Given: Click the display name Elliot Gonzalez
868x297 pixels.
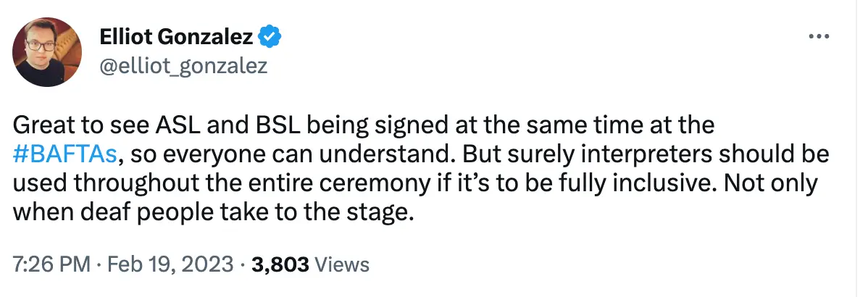Looking at the screenshot, I should click(x=178, y=35).
